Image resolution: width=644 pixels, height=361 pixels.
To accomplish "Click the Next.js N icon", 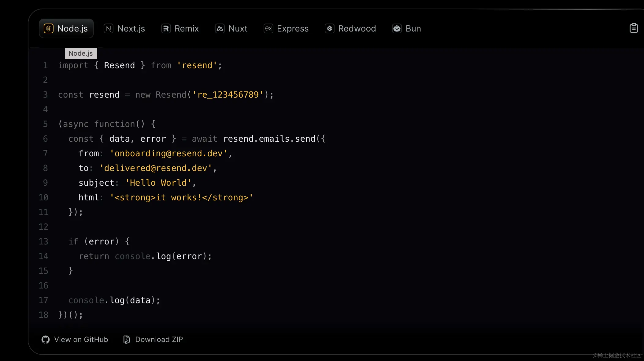I will (109, 28).
